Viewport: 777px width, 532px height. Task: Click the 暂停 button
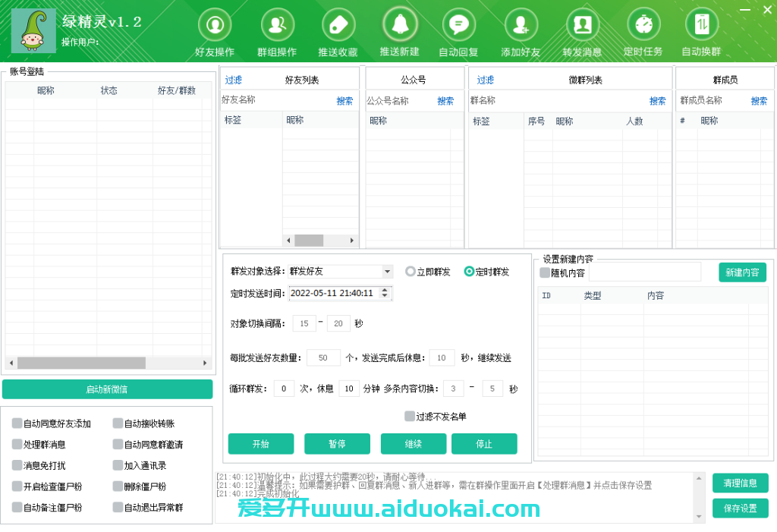coord(337,444)
